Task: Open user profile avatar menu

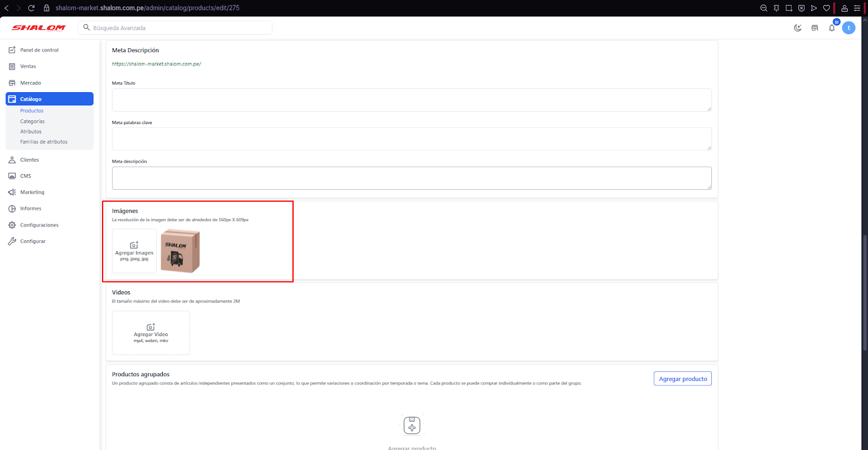Action: coord(848,28)
